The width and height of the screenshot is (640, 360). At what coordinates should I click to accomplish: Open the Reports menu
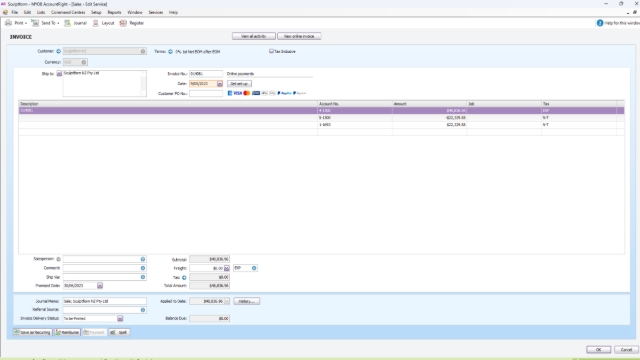[x=114, y=13]
